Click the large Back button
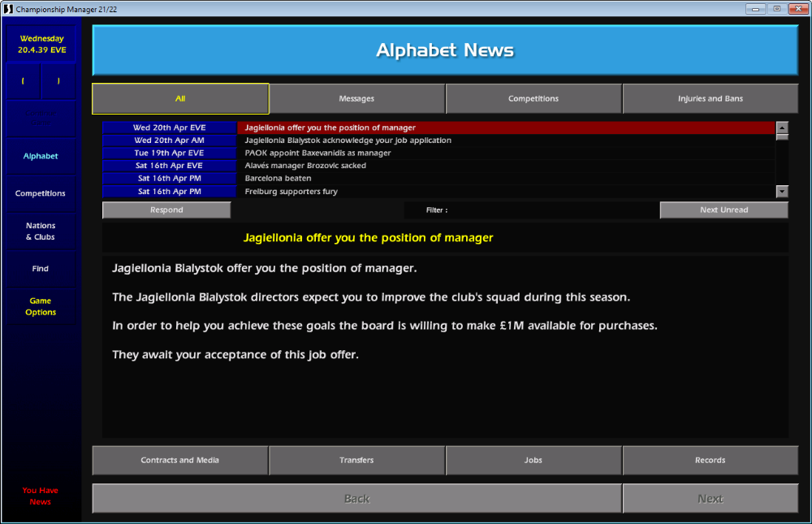This screenshot has height=524, width=812. 356,499
